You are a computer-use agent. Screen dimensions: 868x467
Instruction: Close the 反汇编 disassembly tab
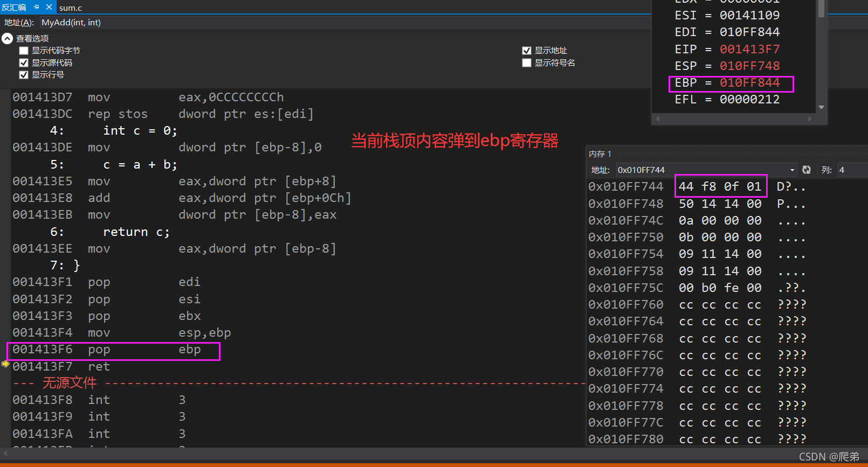tap(49, 7)
